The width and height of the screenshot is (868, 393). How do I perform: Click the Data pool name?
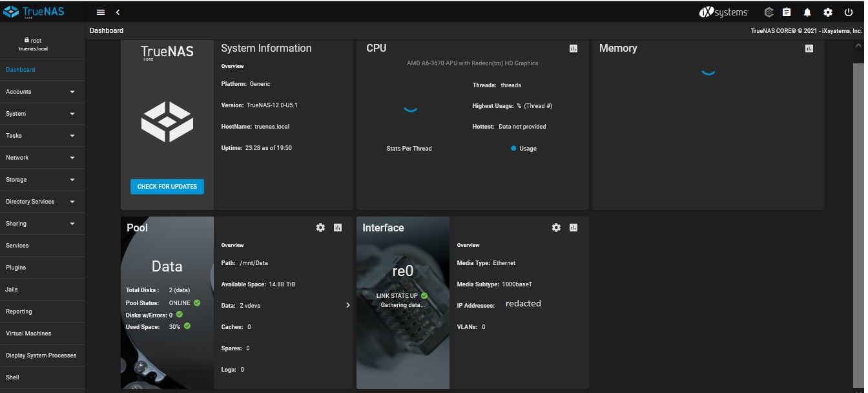[167, 266]
